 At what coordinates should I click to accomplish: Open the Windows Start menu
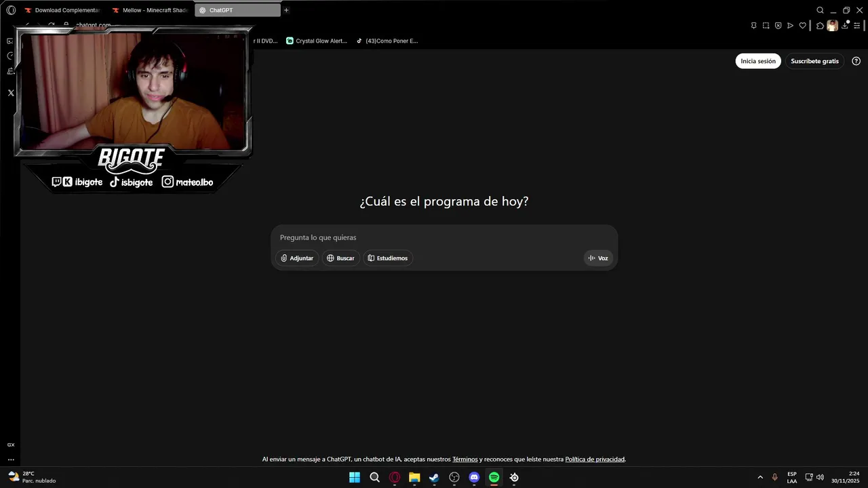(x=355, y=477)
